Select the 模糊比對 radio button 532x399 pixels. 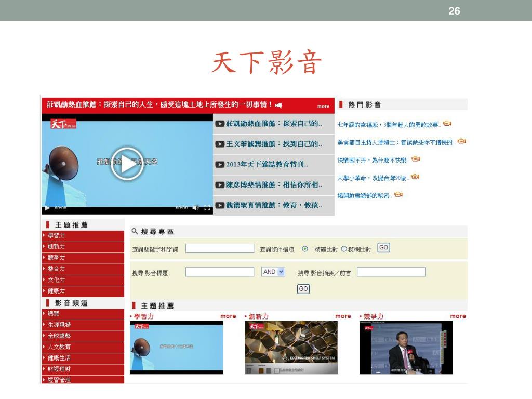coord(344,249)
